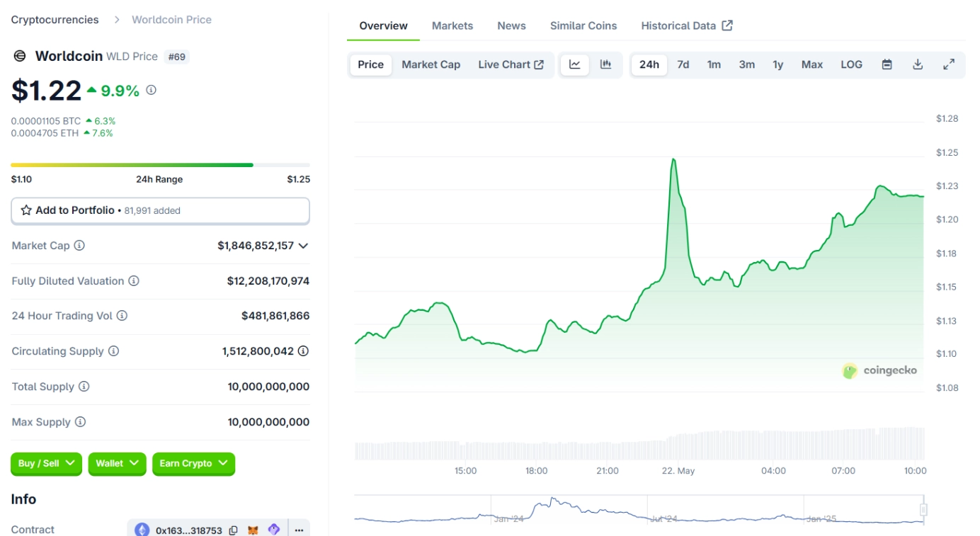The height and width of the screenshot is (536, 980).
Task: Select the 7d time range
Action: pyautogui.click(x=683, y=64)
